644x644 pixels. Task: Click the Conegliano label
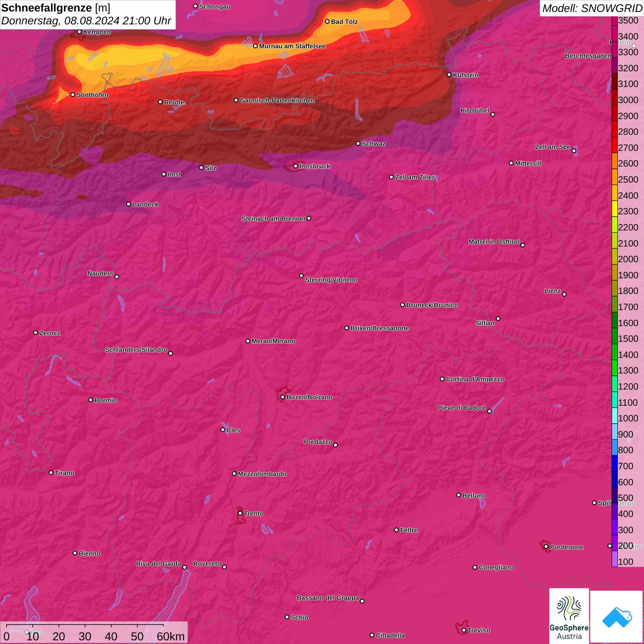(496, 567)
